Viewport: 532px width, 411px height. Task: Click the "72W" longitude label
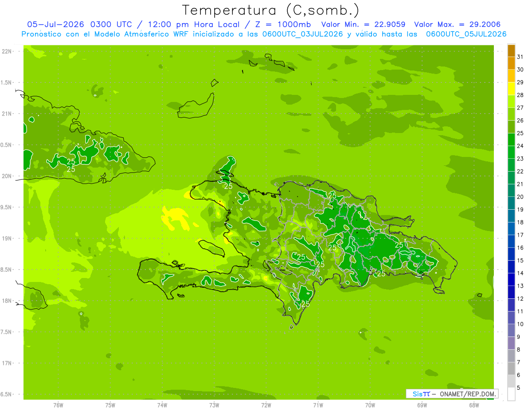click(266, 405)
